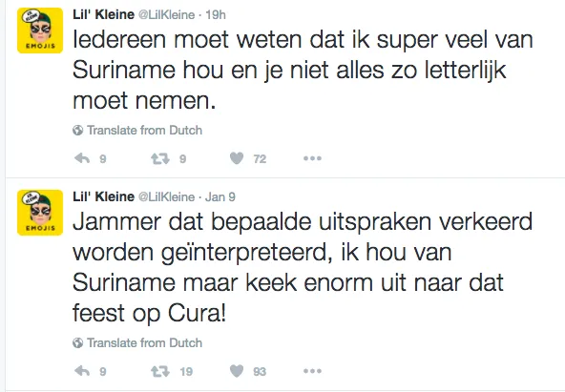
Task: Like the tweet with 93 likes
Action: click(x=237, y=371)
